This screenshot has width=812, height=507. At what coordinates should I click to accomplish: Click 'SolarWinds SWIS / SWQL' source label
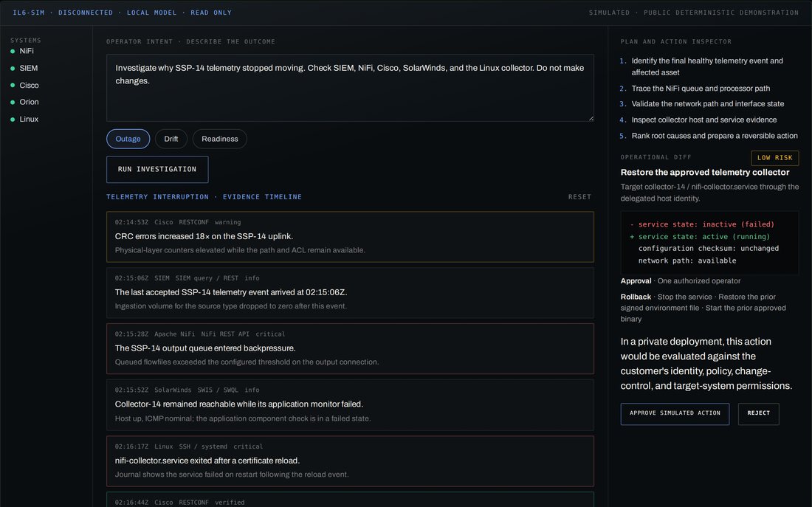point(197,390)
